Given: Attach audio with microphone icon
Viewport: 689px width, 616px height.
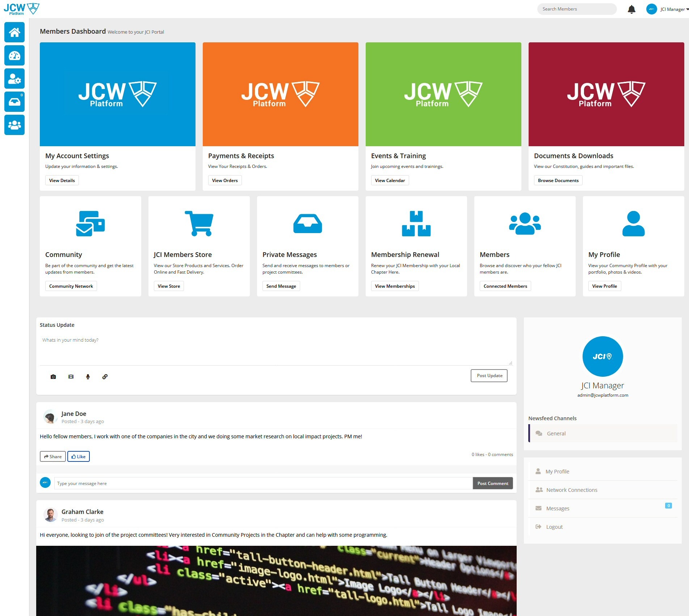Looking at the screenshot, I should point(88,377).
